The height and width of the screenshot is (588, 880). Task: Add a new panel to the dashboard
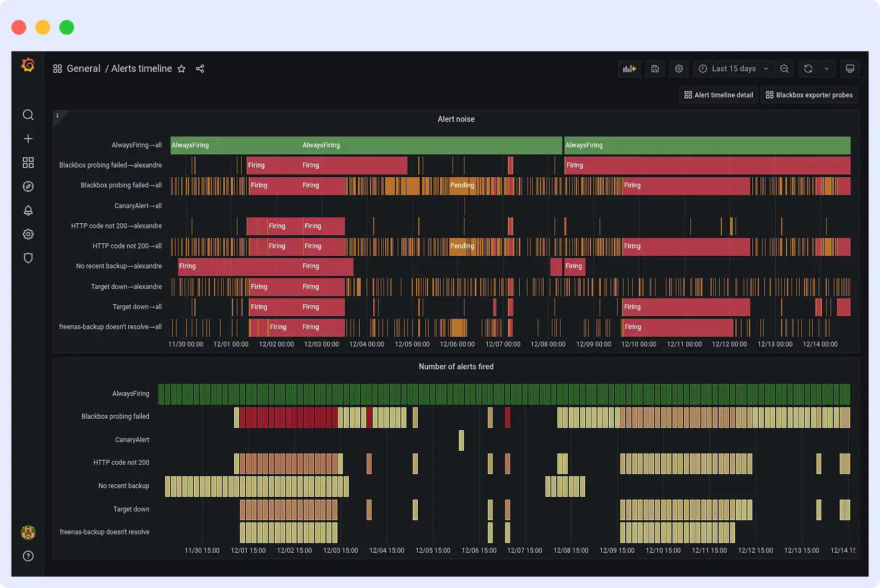[x=629, y=68]
